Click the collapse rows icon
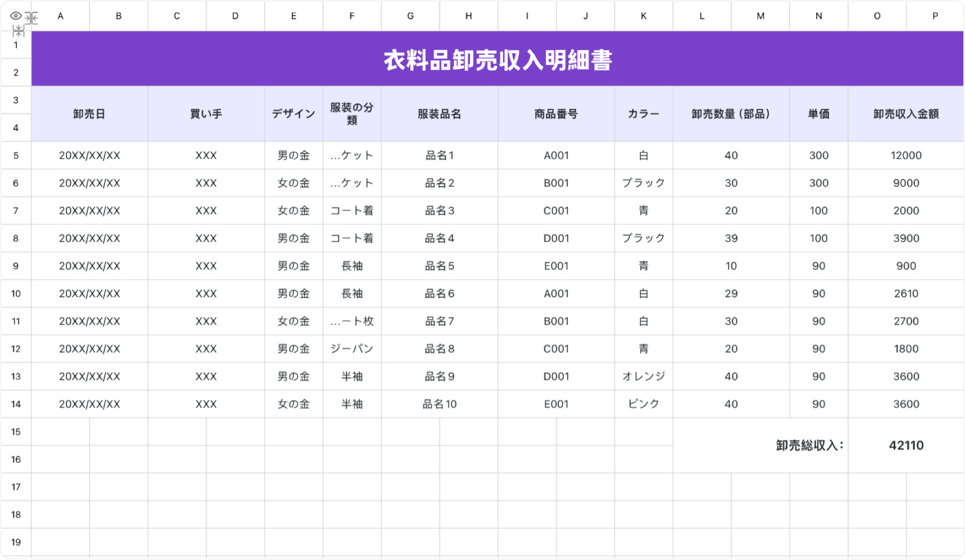Image resolution: width=965 pixels, height=560 pixels. click(18, 31)
